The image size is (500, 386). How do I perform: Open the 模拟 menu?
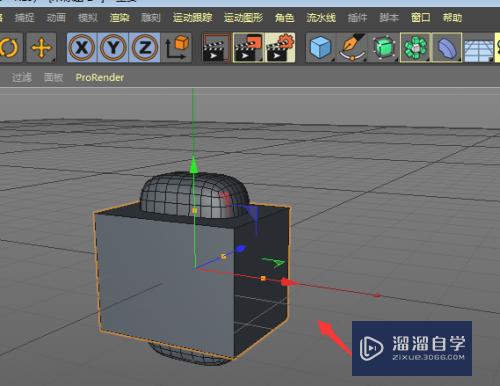(87, 17)
